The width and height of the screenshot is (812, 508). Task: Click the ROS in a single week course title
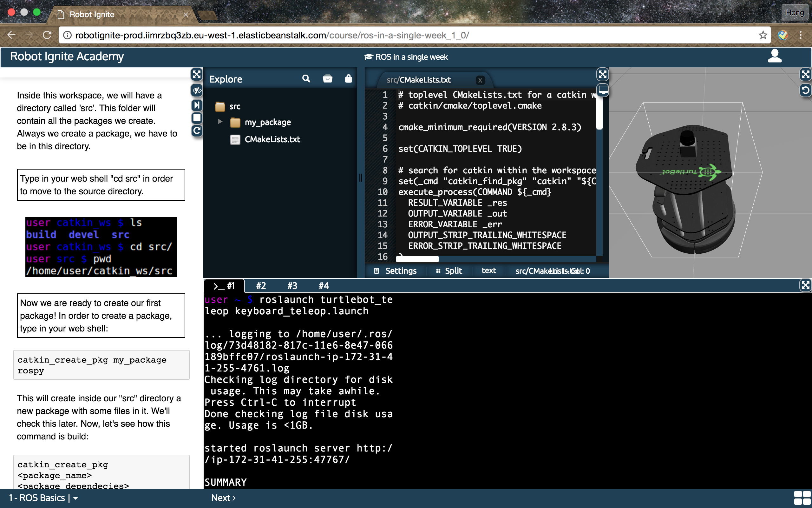tap(406, 57)
